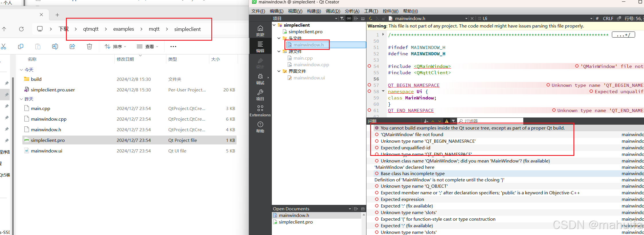Select main.cpp in the project tree
The image size is (644, 235).
pos(303,58)
